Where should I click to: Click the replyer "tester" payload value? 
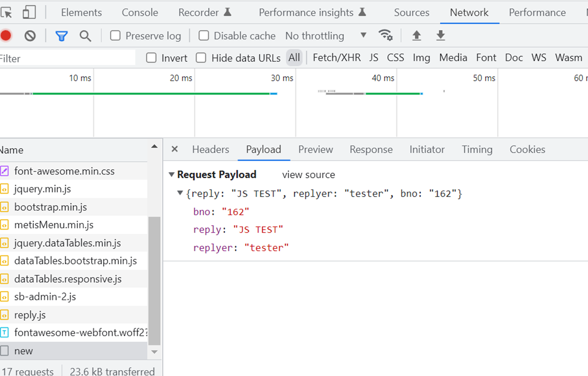pyautogui.click(x=266, y=248)
